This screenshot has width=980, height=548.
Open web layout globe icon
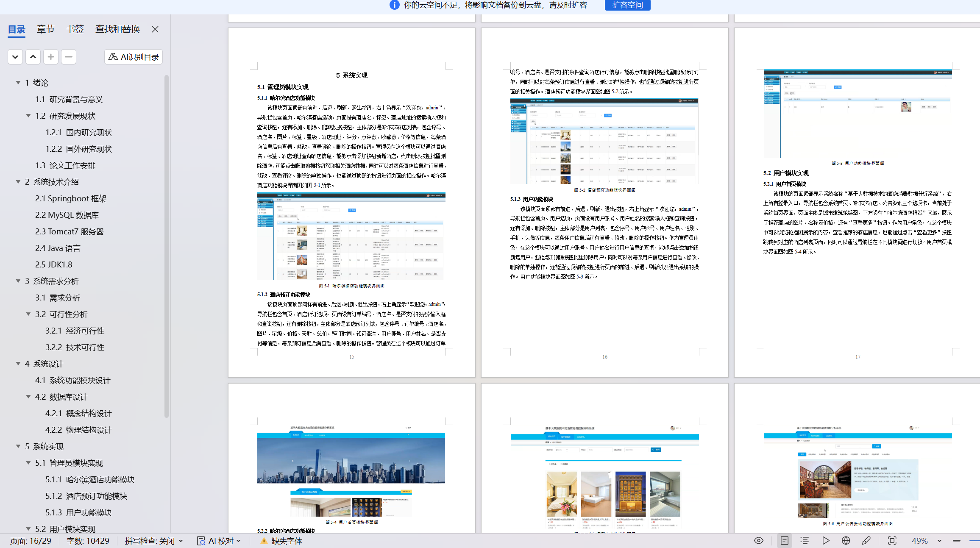click(846, 541)
